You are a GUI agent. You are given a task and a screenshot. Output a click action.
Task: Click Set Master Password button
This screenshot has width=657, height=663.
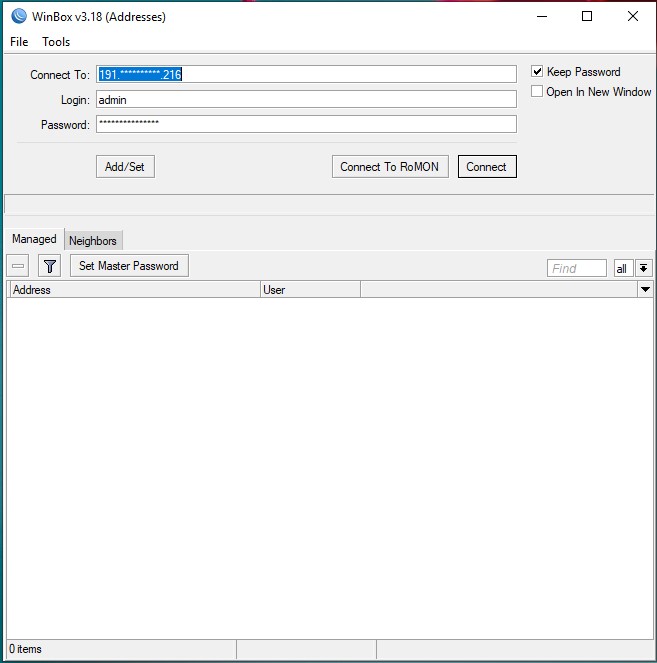128,266
